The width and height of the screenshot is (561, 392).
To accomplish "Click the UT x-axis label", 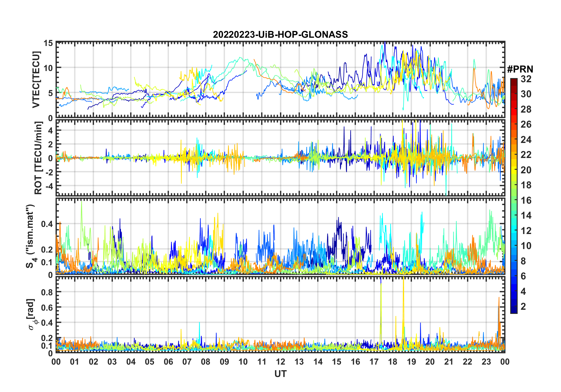I will pos(280,374).
